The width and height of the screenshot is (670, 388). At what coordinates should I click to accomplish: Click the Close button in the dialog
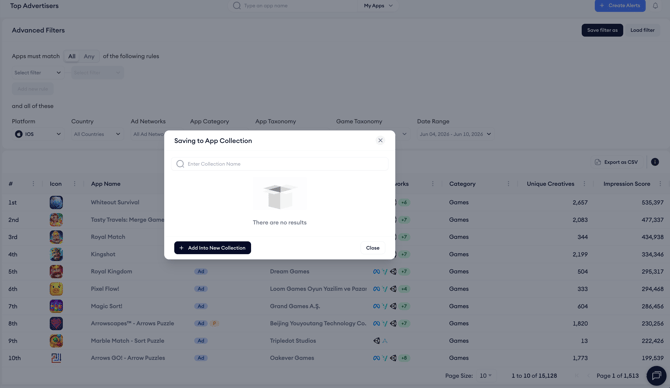click(372, 248)
